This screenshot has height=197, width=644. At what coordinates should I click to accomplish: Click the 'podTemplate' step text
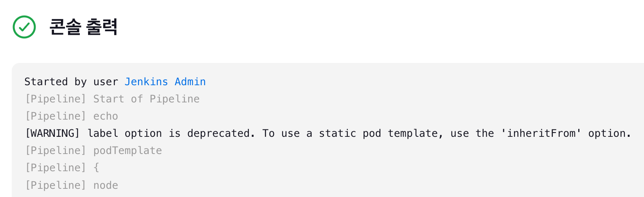128,150
